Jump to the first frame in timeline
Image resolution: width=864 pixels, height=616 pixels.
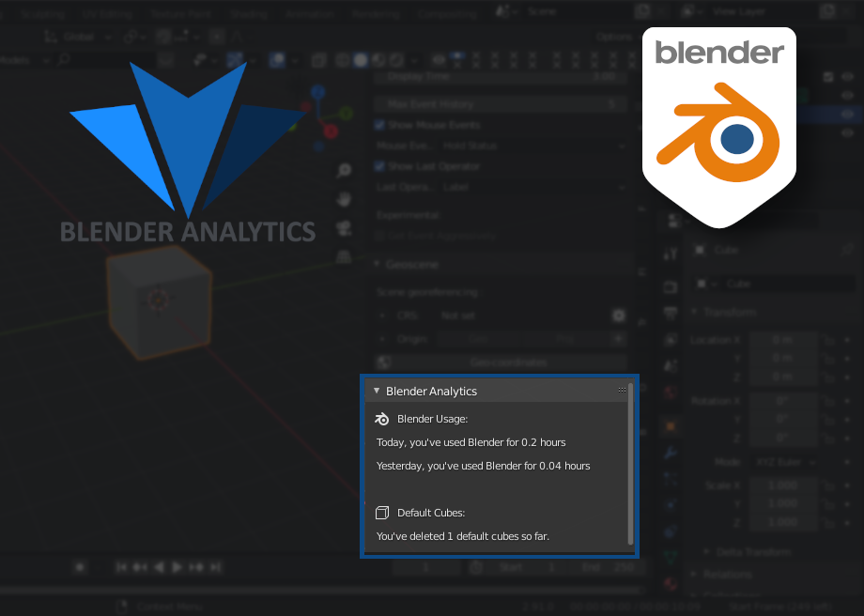(x=121, y=567)
